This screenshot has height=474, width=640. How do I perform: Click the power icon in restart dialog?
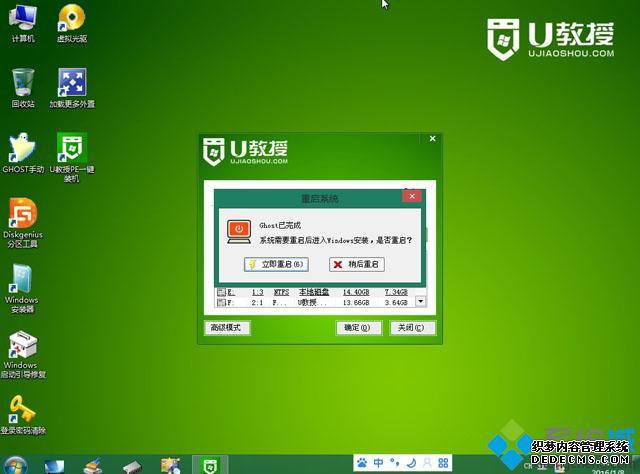coord(239,231)
